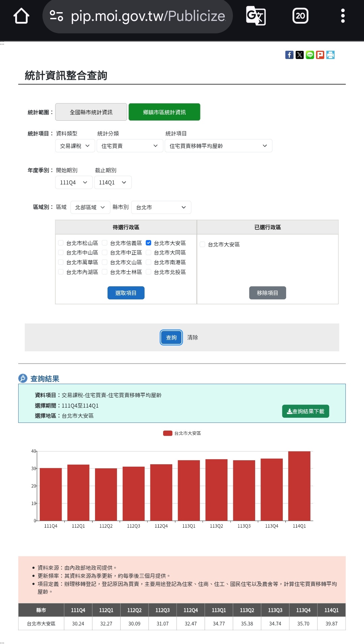
Task: Click the printer icon to print
Action: click(331, 55)
